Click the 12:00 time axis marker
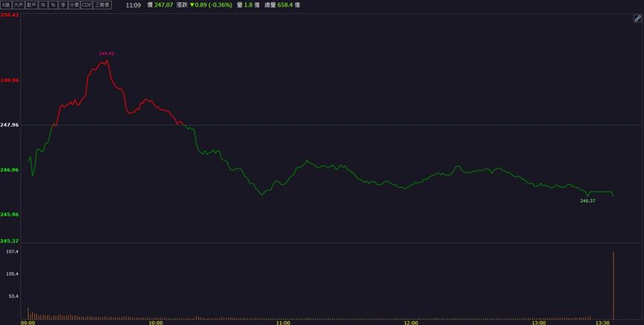This screenshot has height=325, width=644. pos(411,323)
